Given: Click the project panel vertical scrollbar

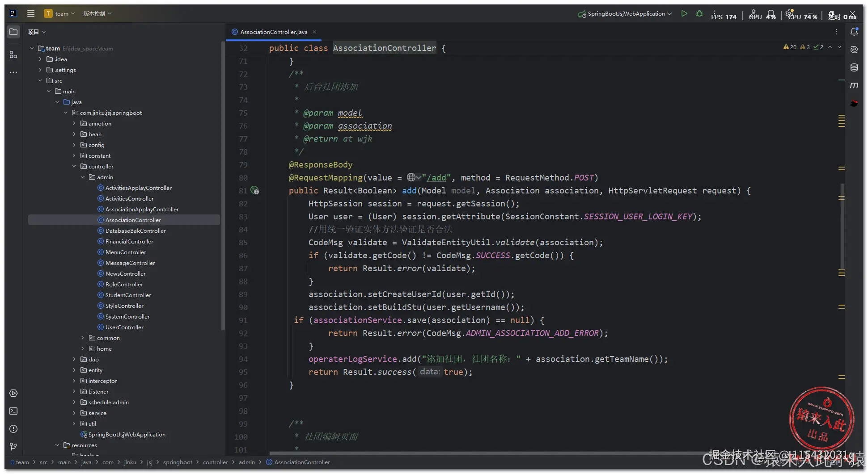Looking at the screenshot, I should [223, 185].
